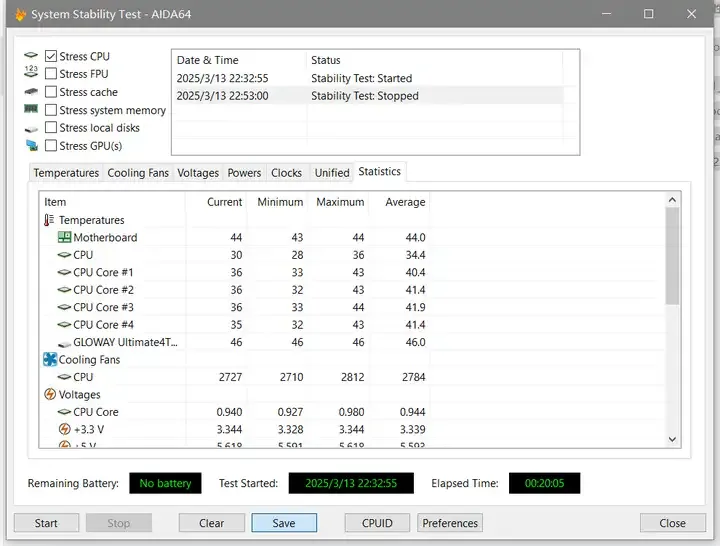Viewport: 720px width, 546px height.
Task: Click the CPU Core voltage maximum 0.980
Action: pyautogui.click(x=351, y=412)
